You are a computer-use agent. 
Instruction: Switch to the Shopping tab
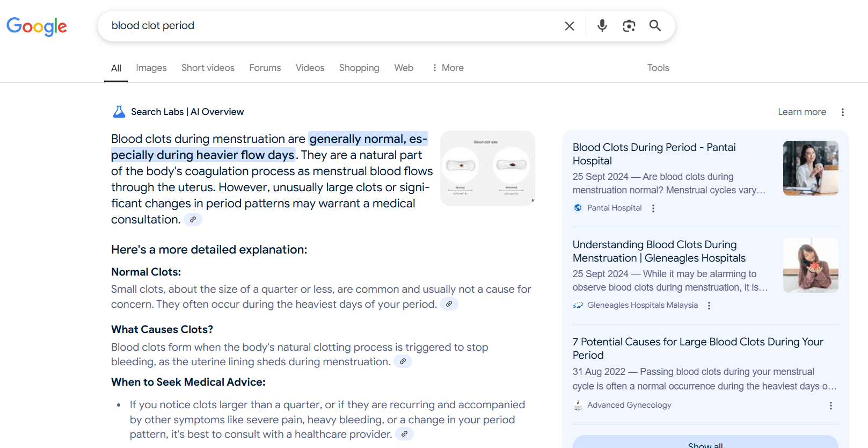[x=359, y=68]
